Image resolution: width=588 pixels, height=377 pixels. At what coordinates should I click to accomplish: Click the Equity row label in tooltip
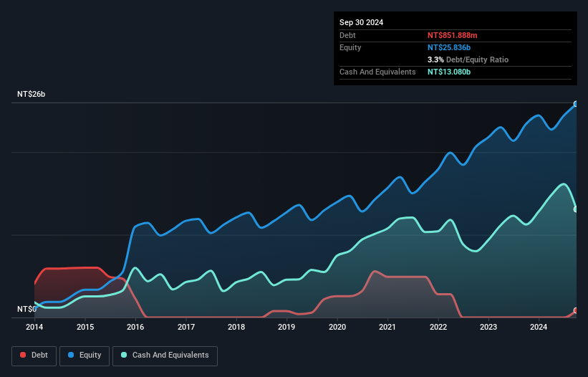350,47
